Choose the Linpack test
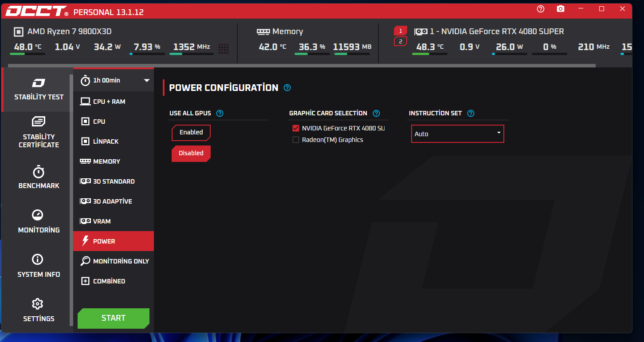 pos(114,142)
